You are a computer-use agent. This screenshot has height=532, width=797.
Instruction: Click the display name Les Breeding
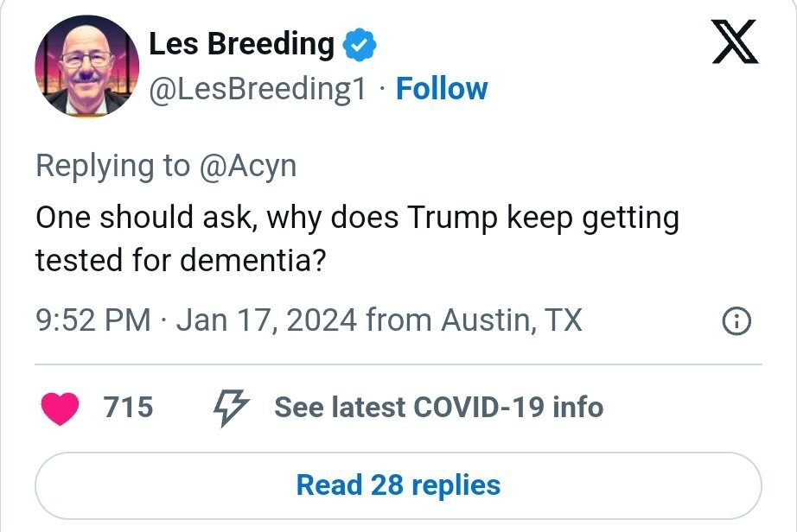241,44
